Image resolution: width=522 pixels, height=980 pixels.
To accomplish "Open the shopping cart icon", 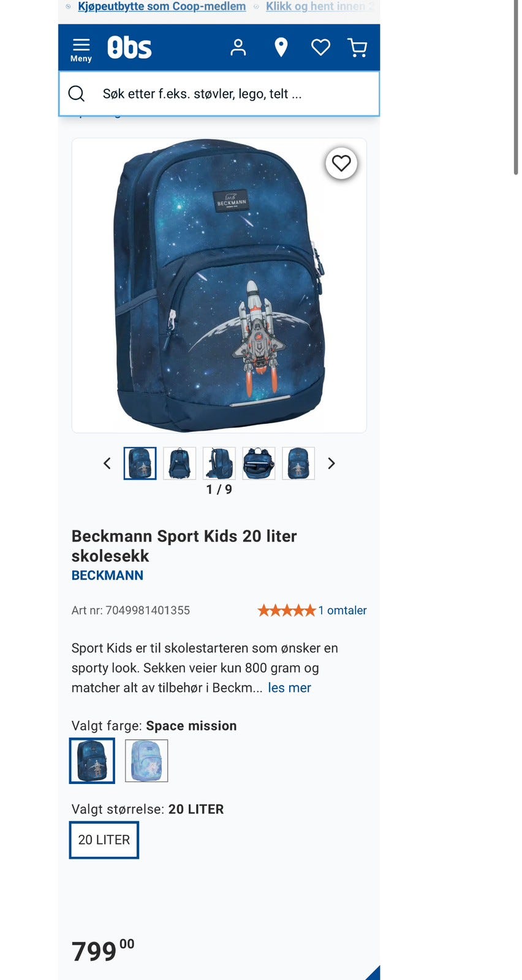I will [x=357, y=47].
